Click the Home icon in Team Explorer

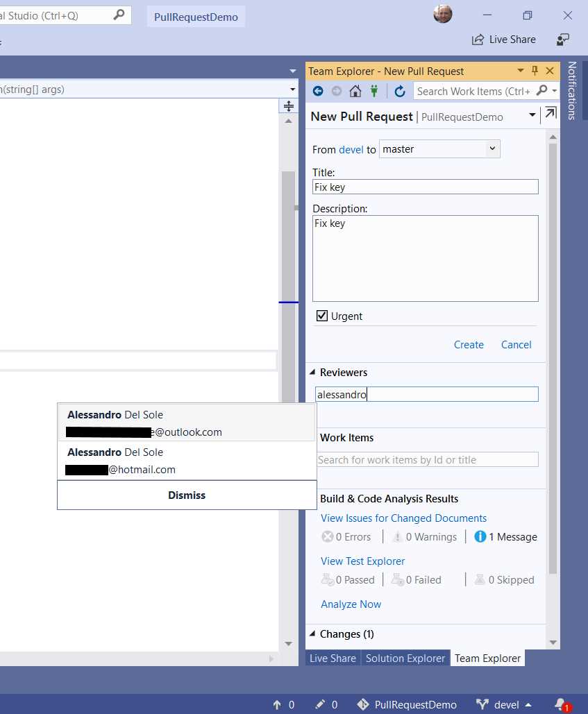[x=355, y=91]
